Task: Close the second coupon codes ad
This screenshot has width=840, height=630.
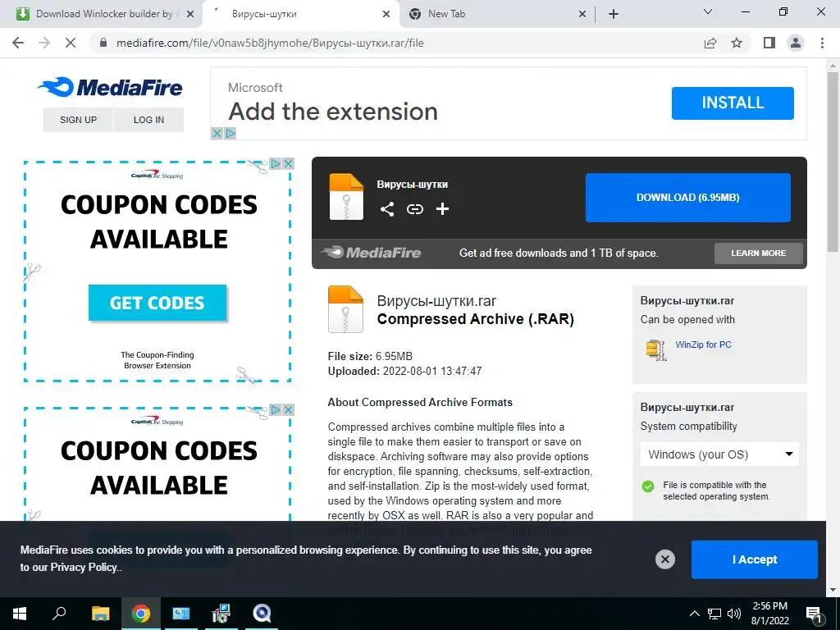Action: (x=288, y=410)
